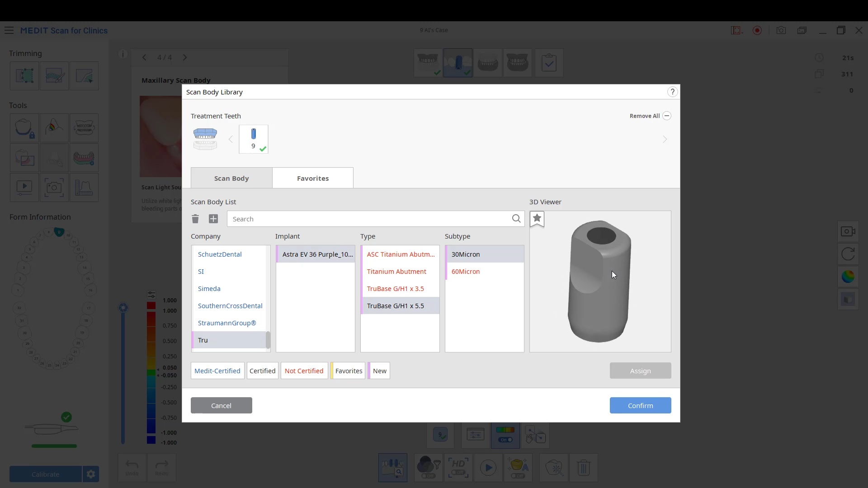Open the hamburger main menu
Image resolution: width=868 pixels, height=488 pixels.
9,31
